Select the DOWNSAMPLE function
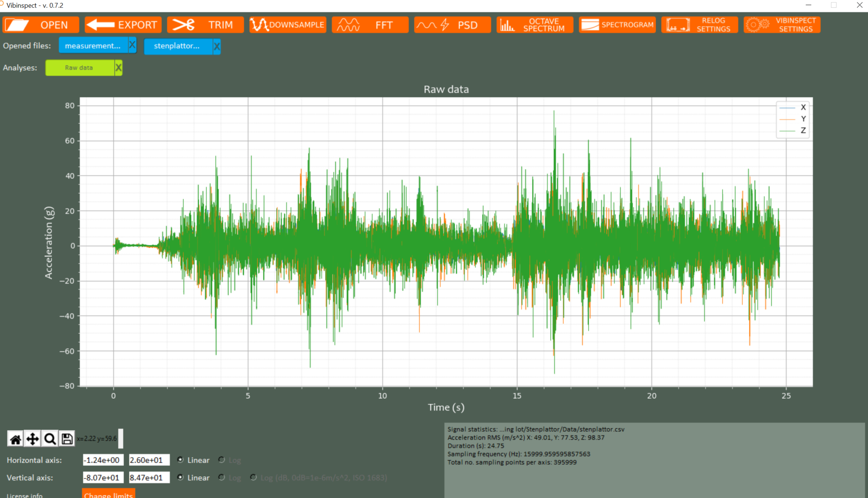Screen dimensions: 868x498 pyautogui.click(x=287, y=25)
